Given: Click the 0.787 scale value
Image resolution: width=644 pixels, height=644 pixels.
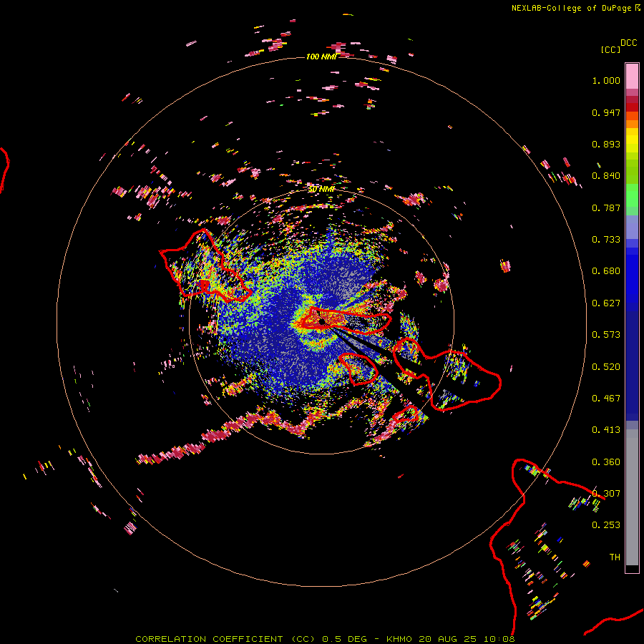Looking at the screenshot, I should [606, 208].
